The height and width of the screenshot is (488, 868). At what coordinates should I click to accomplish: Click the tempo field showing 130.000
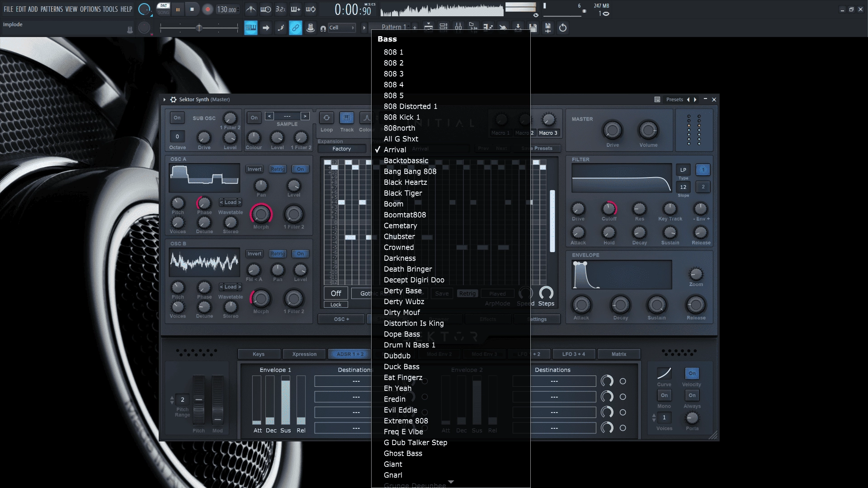click(x=227, y=9)
